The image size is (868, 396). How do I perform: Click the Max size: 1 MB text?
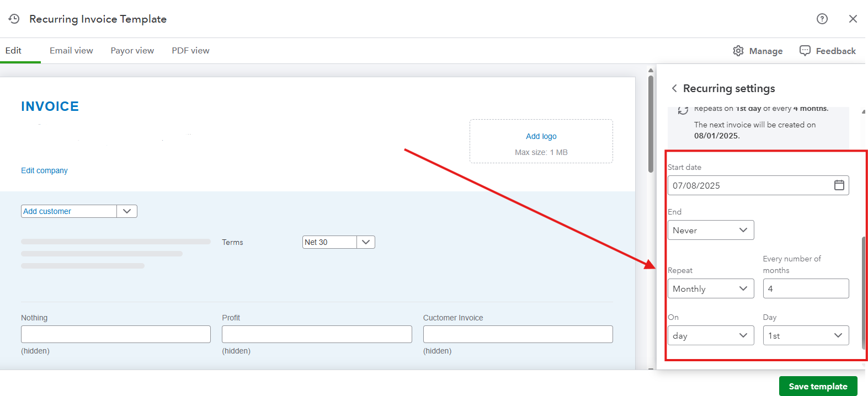click(541, 152)
